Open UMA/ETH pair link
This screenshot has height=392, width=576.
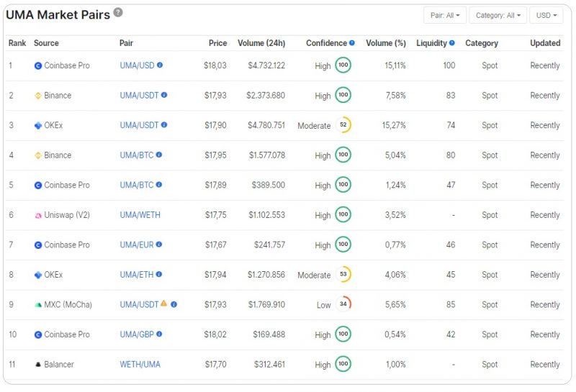click(x=137, y=275)
